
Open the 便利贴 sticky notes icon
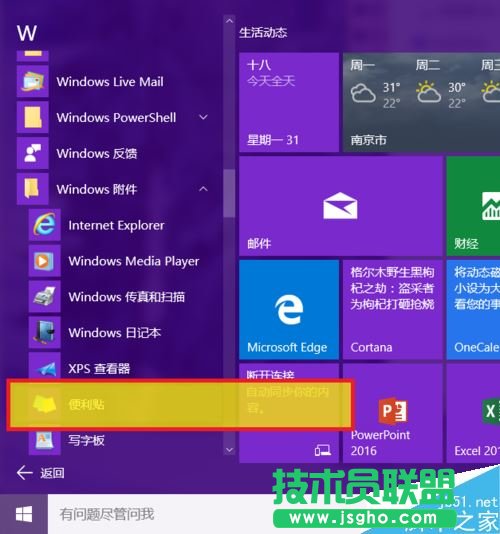pos(45,404)
